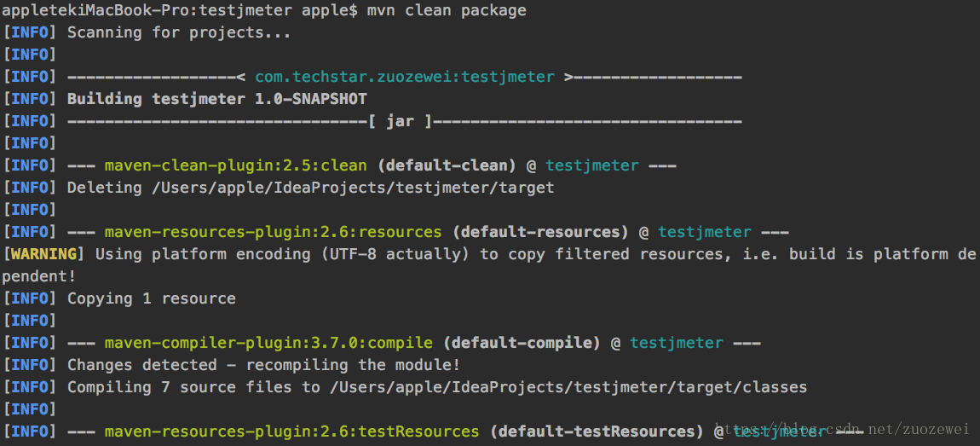The height and width of the screenshot is (446, 980).
Task: Click the maven-clean-plugin:2.5:clean text
Action: coord(235,166)
